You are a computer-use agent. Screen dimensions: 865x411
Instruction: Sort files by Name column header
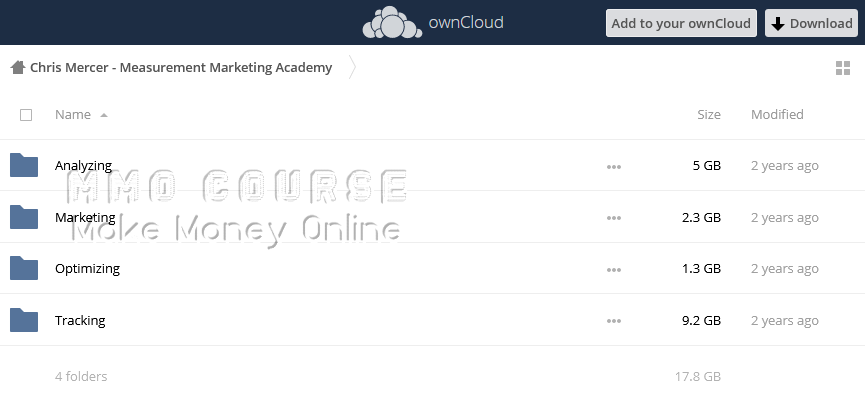tap(73, 115)
